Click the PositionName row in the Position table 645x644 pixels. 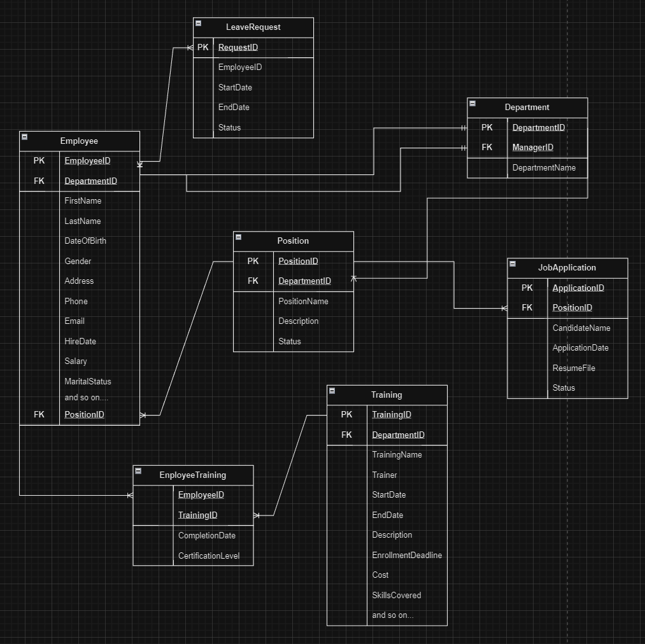click(x=303, y=301)
